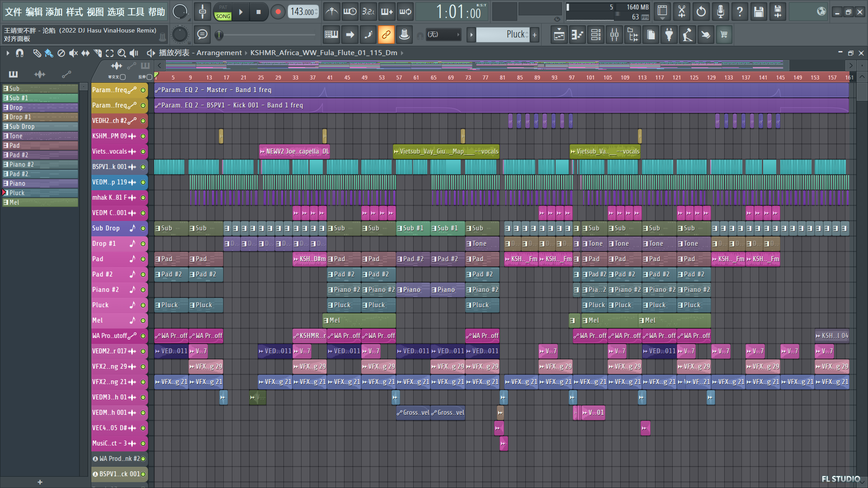The height and width of the screenshot is (488, 868).
Task: Click the BSPV1..k 001 track header
Action: pos(119,167)
